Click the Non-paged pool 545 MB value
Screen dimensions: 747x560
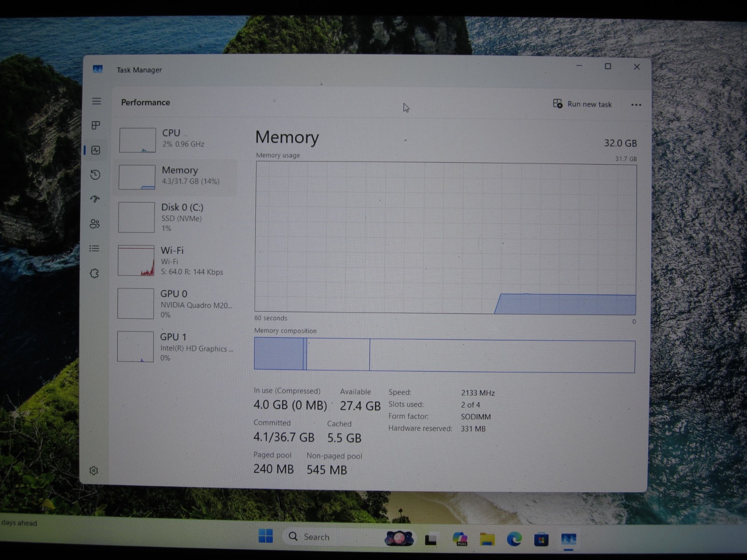pos(327,470)
